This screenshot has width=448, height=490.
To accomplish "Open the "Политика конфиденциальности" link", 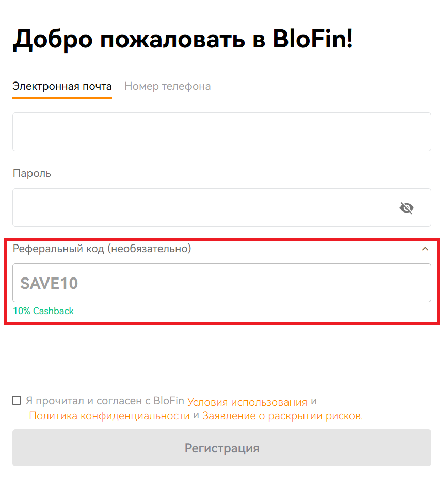I will coord(107,415).
